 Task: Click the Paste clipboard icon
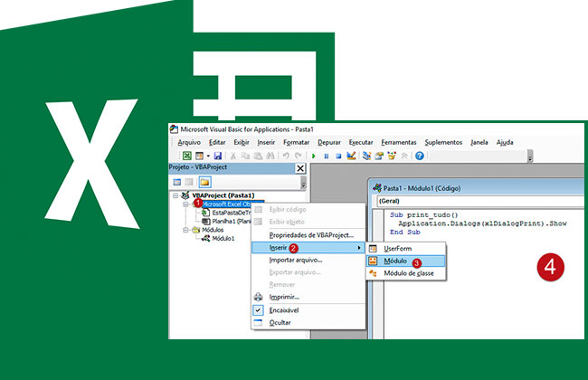tap(258, 156)
